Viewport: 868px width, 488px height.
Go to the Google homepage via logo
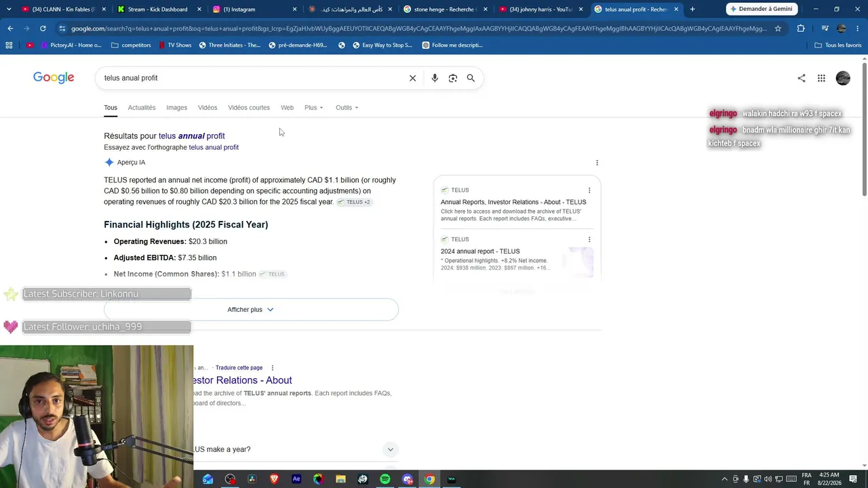tap(54, 78)
